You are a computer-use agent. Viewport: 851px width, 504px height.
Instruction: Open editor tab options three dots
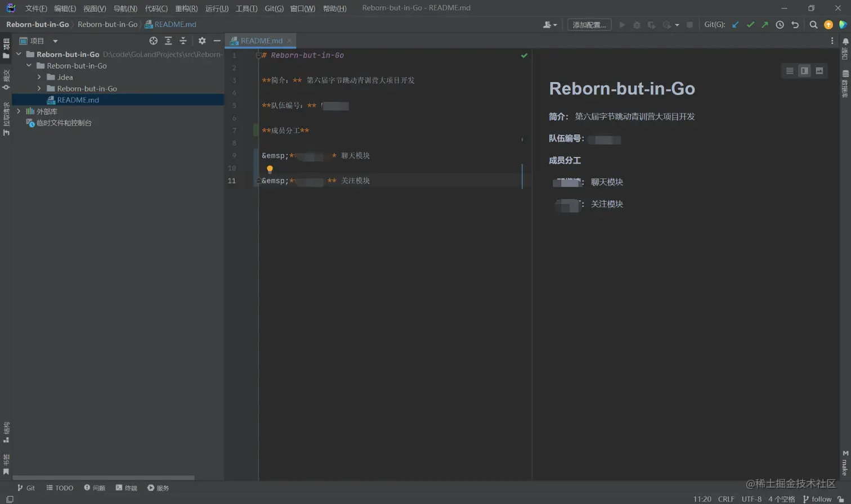(832, 40)
